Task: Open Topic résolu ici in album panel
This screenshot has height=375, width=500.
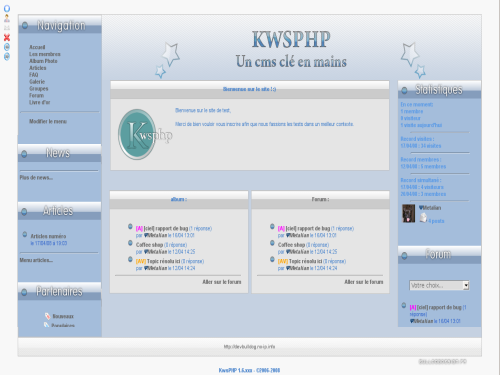Action: point(163,261)
